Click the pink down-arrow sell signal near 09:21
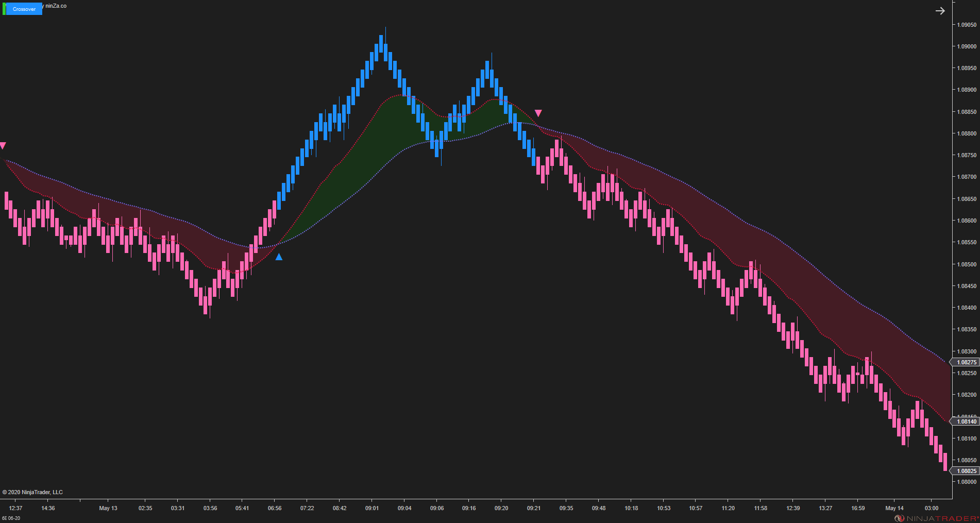Viewport: 980px width, 523px height. [x=539, y=111]
